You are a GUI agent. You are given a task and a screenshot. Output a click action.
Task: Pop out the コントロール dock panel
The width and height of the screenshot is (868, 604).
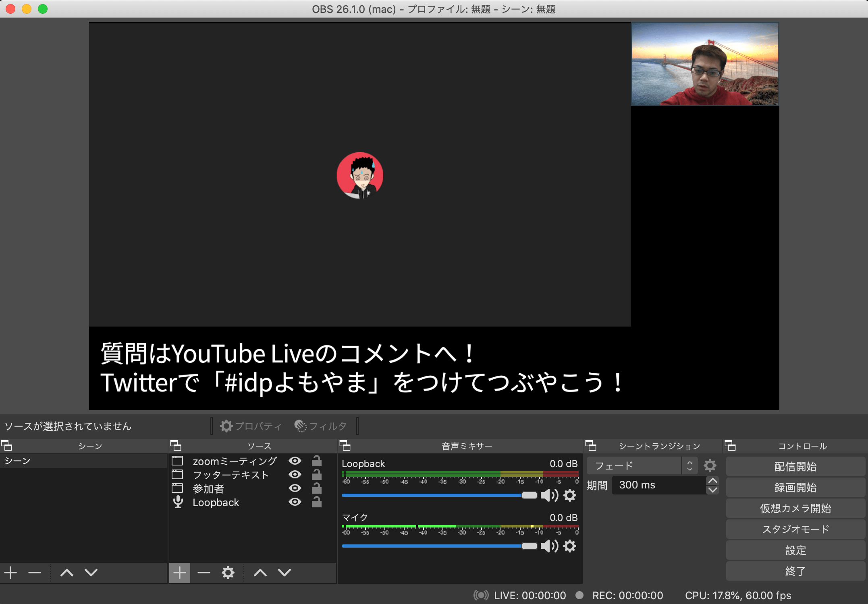(731, 446)
